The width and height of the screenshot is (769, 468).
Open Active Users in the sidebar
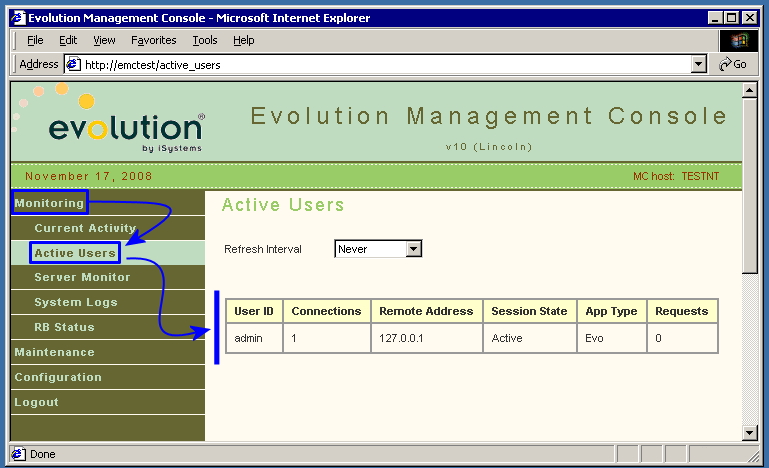pos(75,253)
